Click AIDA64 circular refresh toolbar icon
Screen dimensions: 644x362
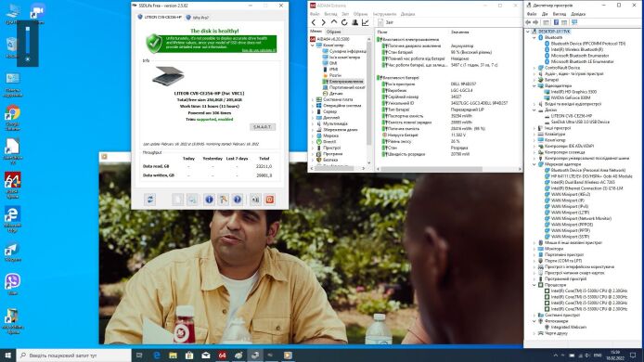point(344,22)
